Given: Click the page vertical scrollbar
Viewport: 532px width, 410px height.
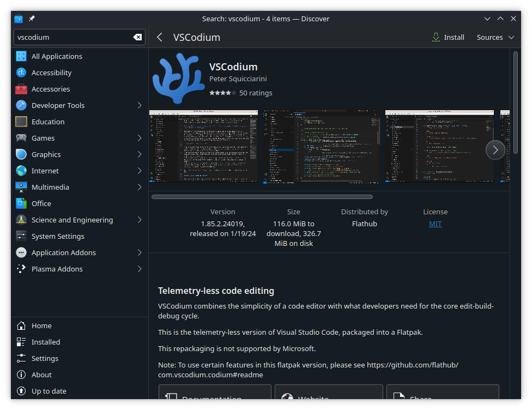Looking at the screenshot, I should 516,102.
